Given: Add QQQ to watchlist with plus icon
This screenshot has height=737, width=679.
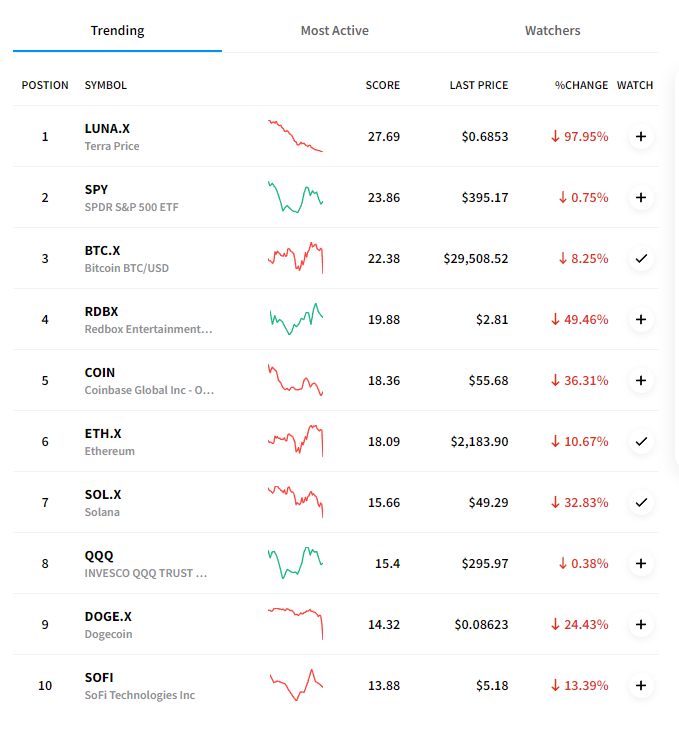Looking at the screenshot, I should (x=641, y=564).
